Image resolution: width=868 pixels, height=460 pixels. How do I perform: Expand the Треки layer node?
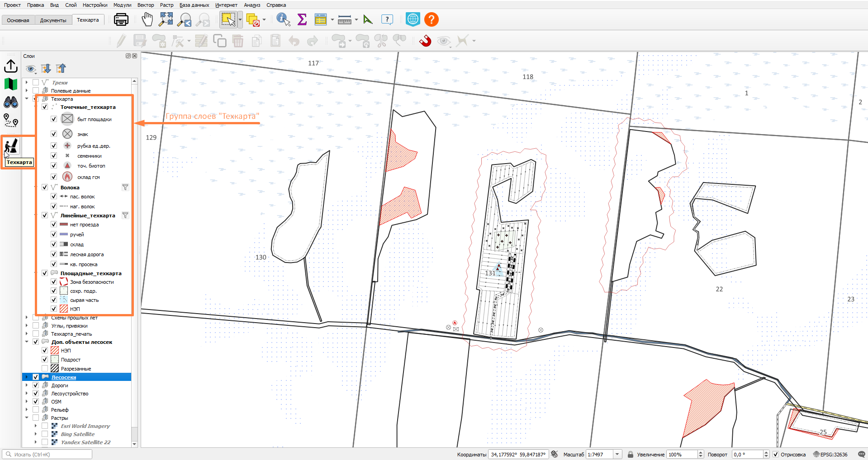27,82
